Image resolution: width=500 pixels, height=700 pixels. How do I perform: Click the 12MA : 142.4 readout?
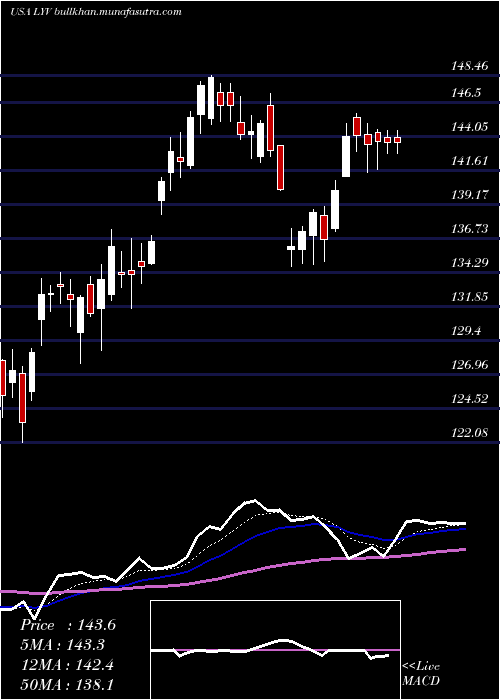pyautogui.click(x=67, y=665)
